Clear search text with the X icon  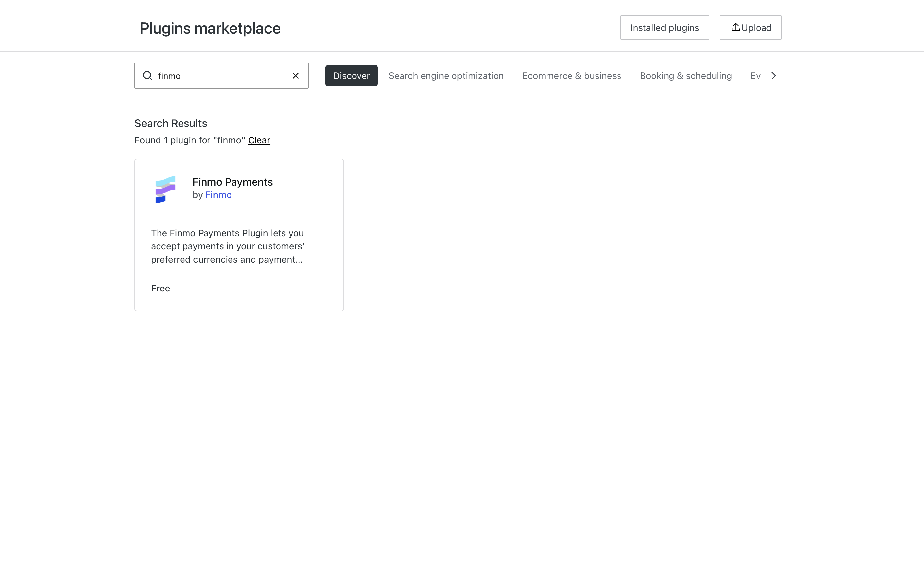pyautogui.click(x=296, y=76)
